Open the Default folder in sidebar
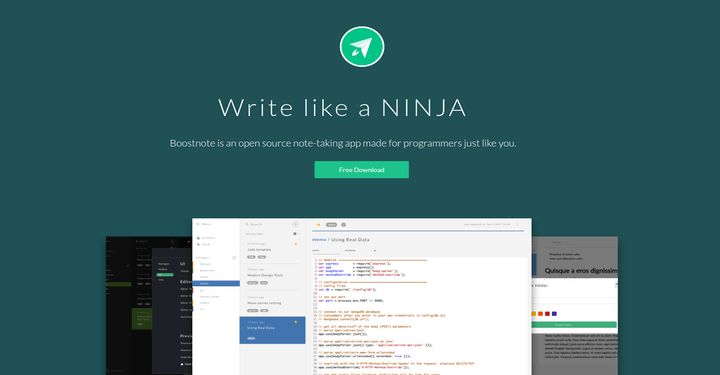 [x=205, y=264]
